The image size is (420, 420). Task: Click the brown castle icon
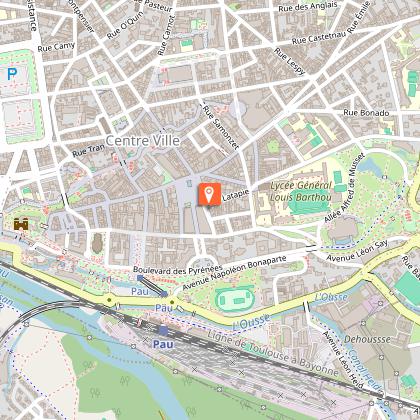21,224
